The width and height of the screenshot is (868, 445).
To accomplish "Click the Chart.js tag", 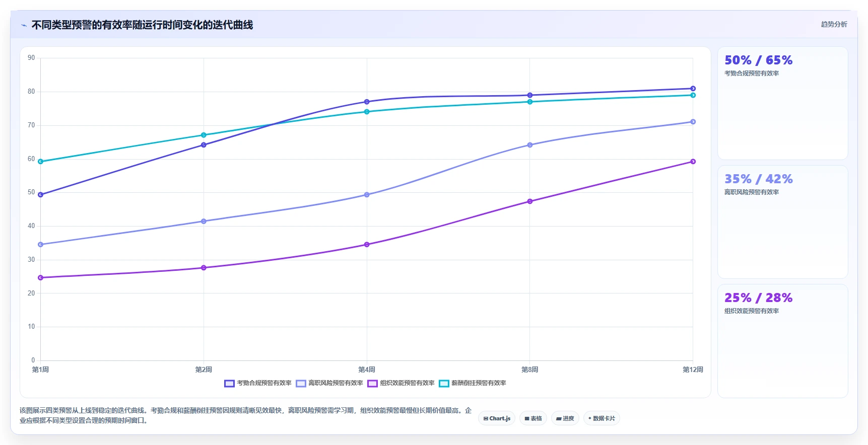I will point(497,418).
